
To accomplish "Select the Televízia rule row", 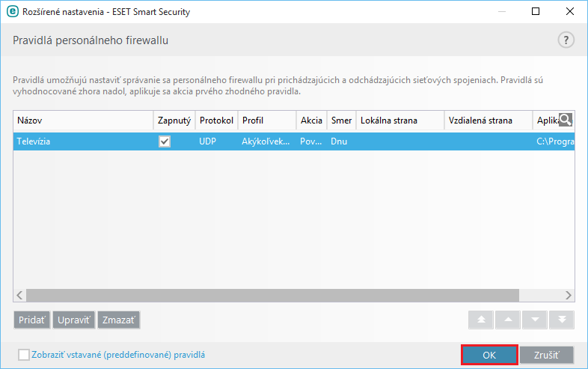I will (x=82, y=141).
